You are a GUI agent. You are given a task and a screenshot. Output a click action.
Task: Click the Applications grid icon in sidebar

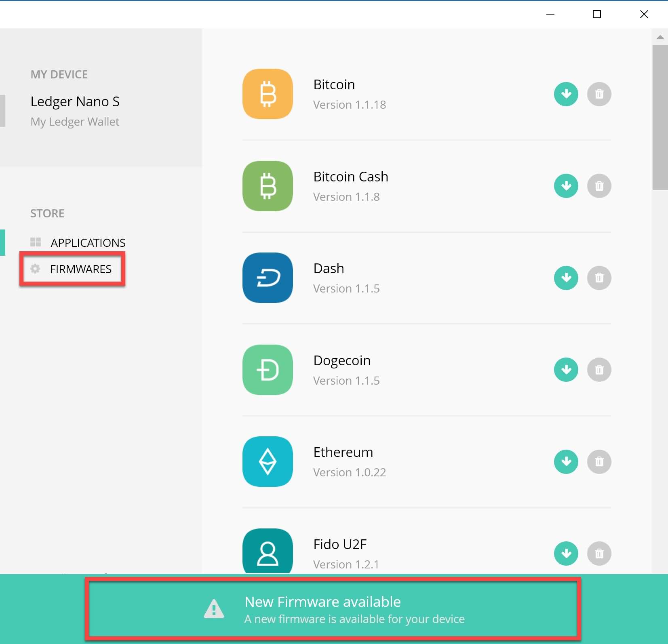point(36,242)
